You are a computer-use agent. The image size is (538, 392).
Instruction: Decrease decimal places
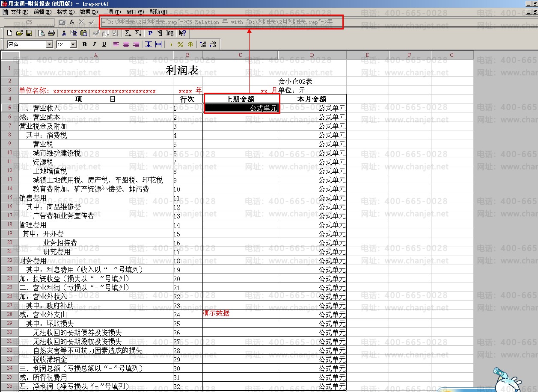tap(213, 44)
